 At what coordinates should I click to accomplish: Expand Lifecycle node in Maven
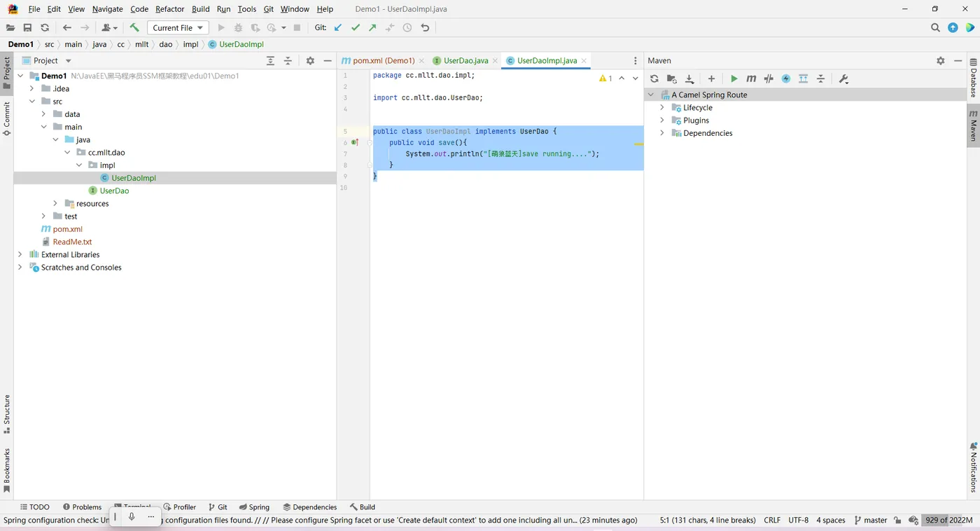[662, 108]
